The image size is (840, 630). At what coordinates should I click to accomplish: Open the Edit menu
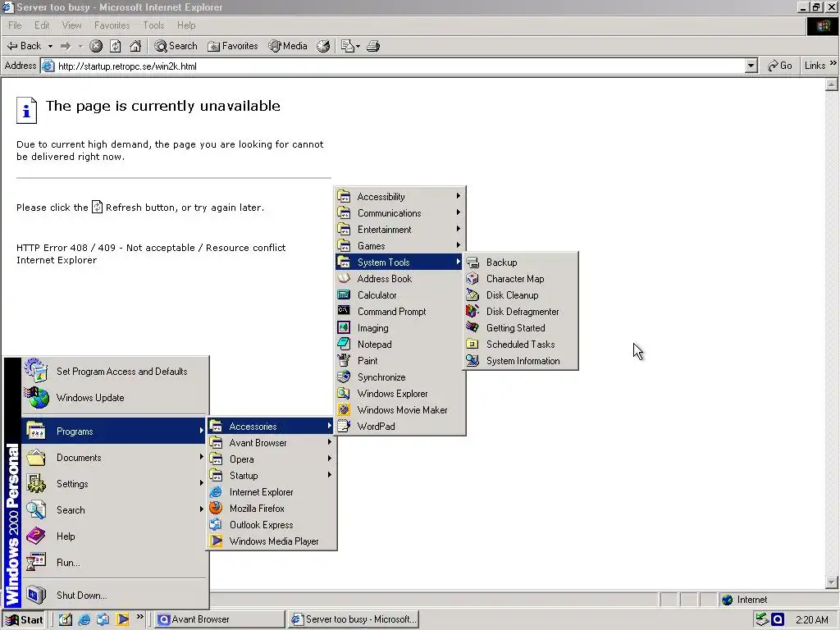(x=42, y=25)
